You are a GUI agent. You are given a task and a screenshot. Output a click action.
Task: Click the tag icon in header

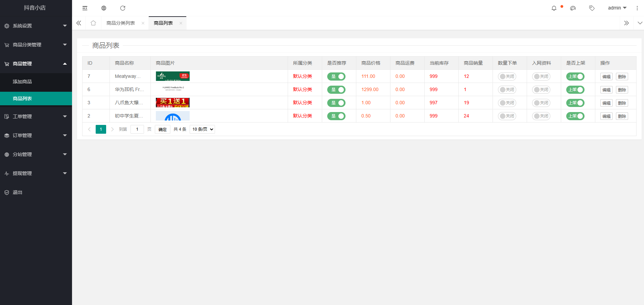(592, 8)
